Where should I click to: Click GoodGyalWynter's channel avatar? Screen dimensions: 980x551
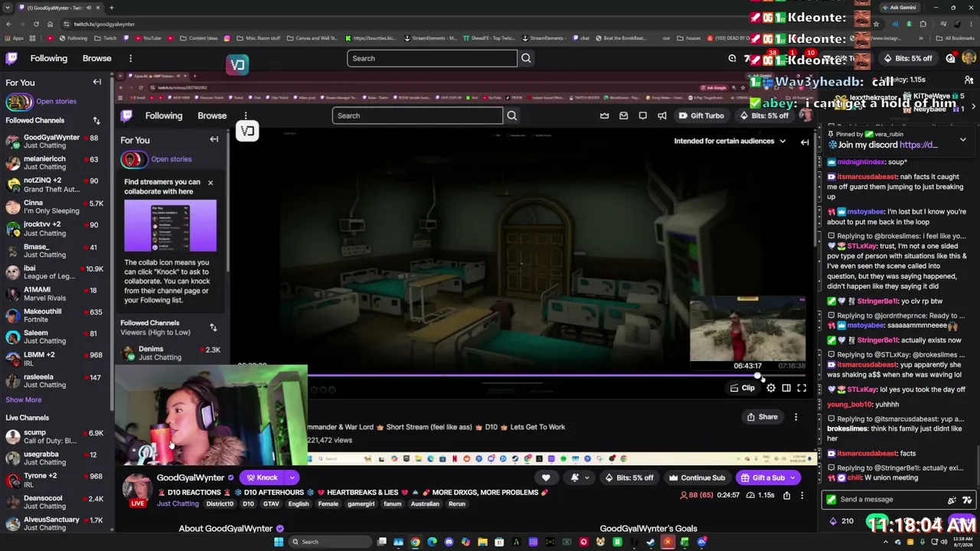pyautogui.click(x=137, y=487)
